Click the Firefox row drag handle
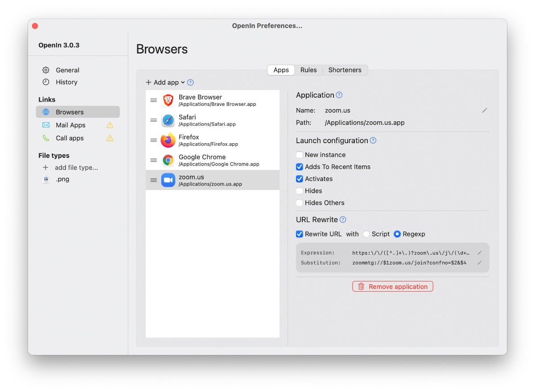 pos(153,140)
